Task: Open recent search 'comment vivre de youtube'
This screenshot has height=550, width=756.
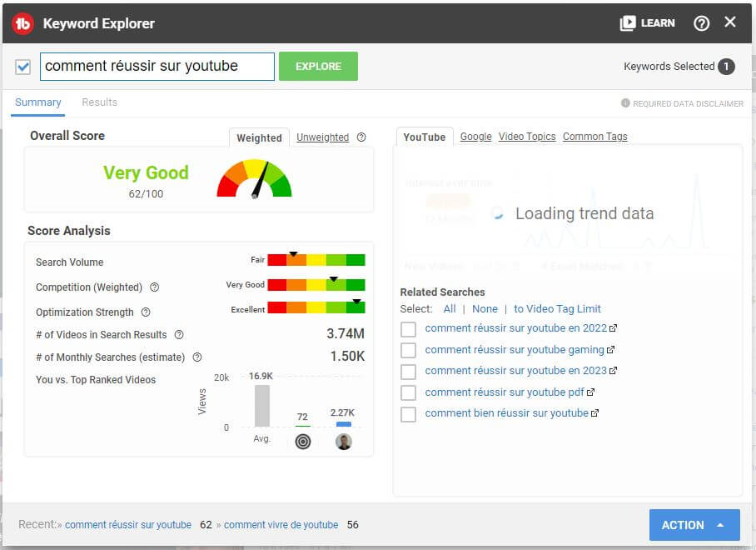Action: [x=281, y=525]
